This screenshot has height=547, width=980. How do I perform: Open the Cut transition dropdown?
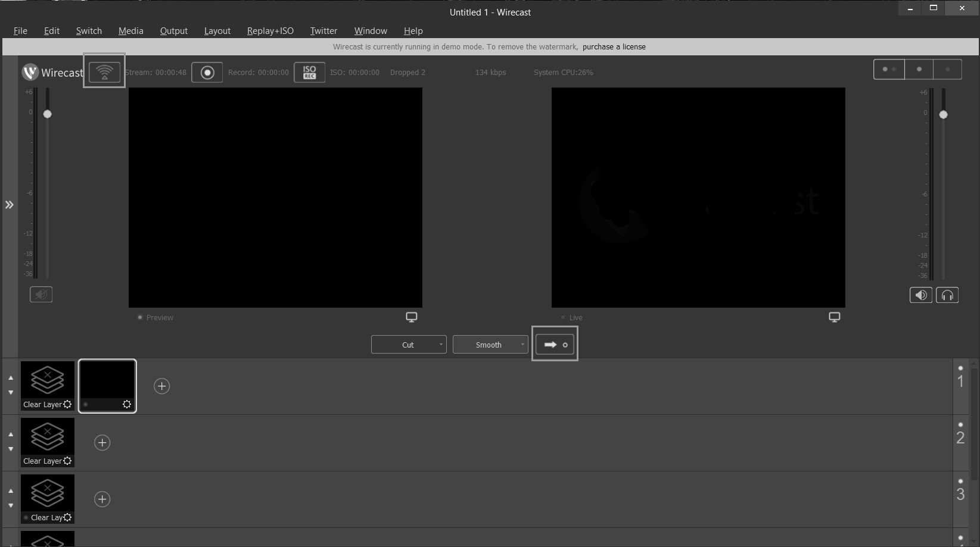click(440, 344)
